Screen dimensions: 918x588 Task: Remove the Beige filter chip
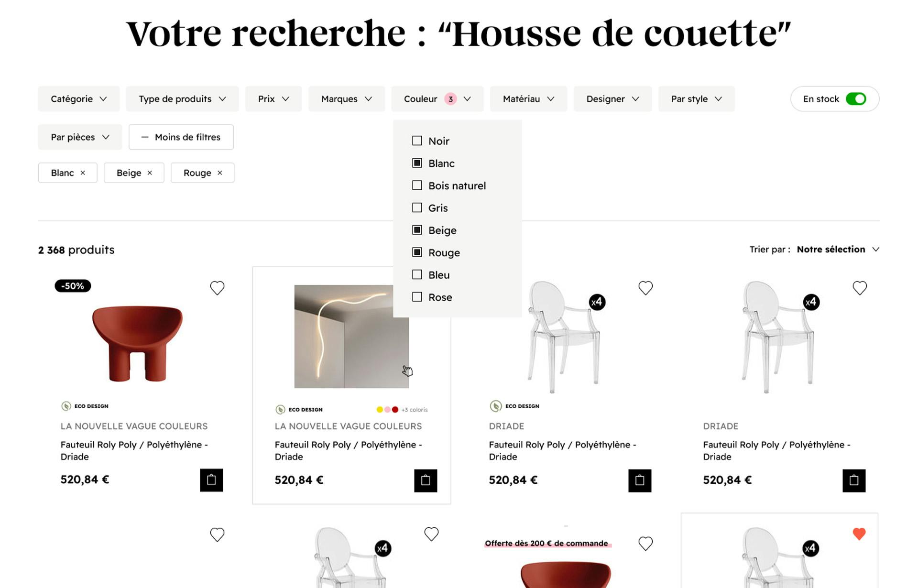coord(150,173)
